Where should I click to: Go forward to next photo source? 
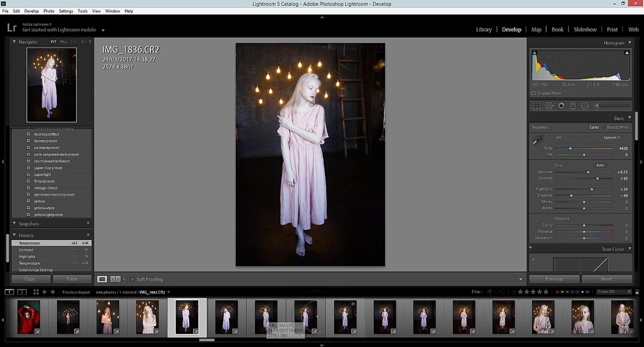pos(53,292)
